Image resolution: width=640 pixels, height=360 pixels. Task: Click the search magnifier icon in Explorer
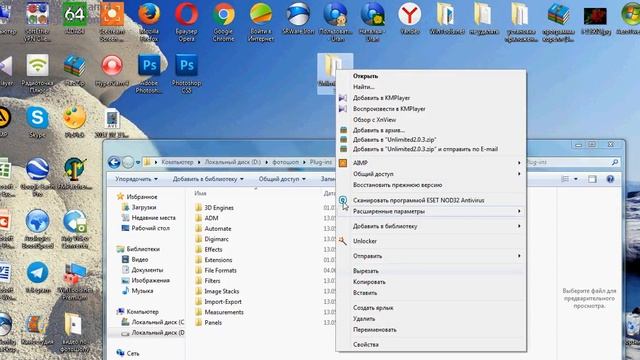point(615,162)
